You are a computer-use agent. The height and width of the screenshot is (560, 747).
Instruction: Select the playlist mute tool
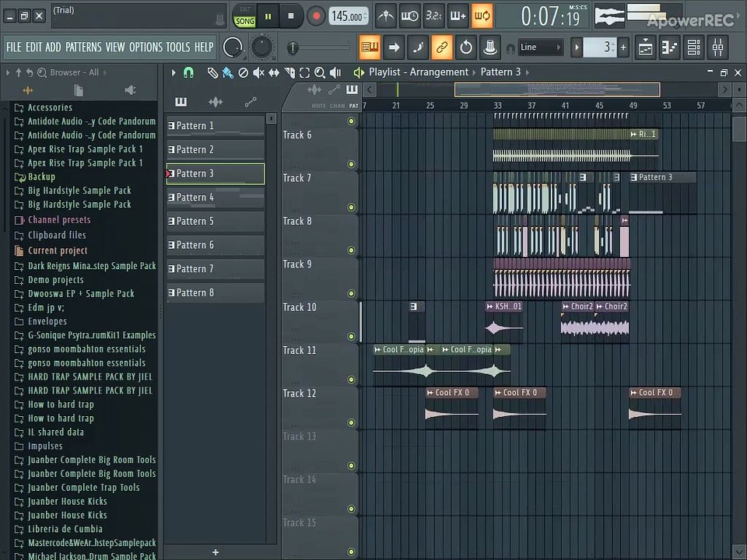[x=258, y=73]
